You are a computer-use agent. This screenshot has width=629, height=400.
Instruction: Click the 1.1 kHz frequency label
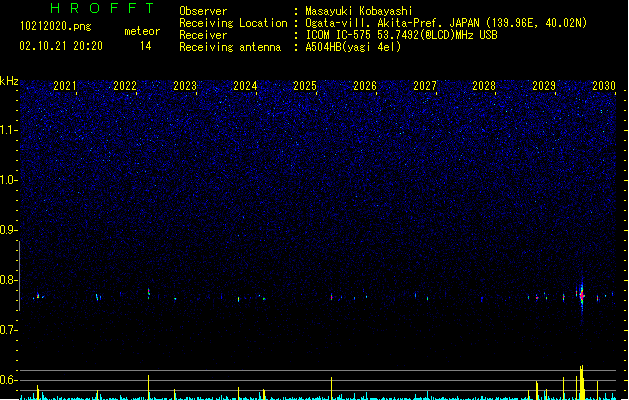coord(8,130)
